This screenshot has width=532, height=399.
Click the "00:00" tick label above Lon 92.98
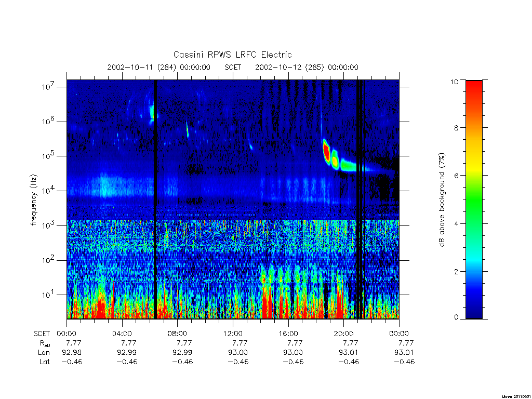click(x=66, y=334)
